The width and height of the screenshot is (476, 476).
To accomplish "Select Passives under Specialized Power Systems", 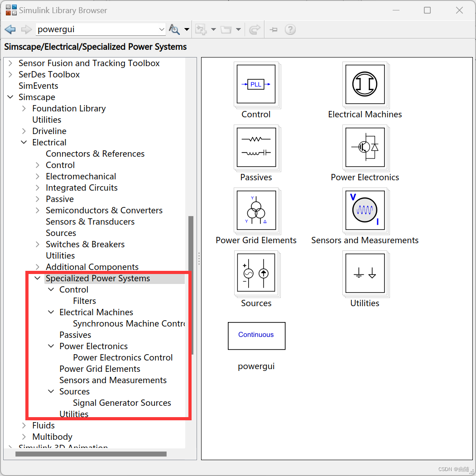I will (75, 335).
